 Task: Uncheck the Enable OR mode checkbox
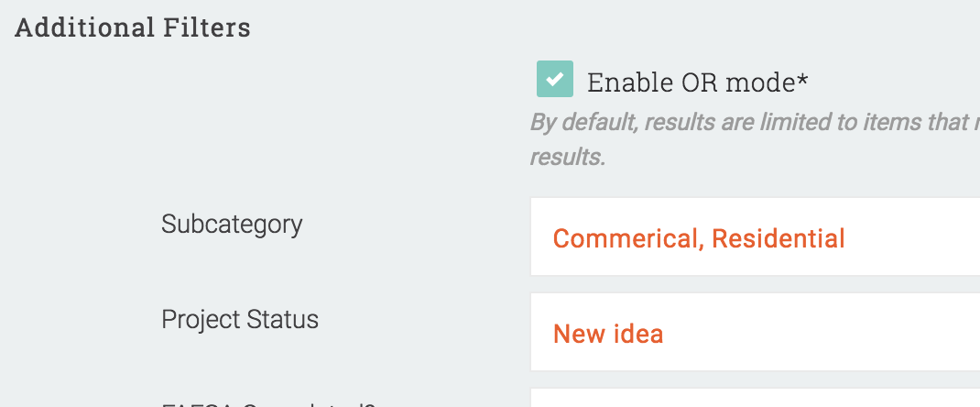click(555, 80)
